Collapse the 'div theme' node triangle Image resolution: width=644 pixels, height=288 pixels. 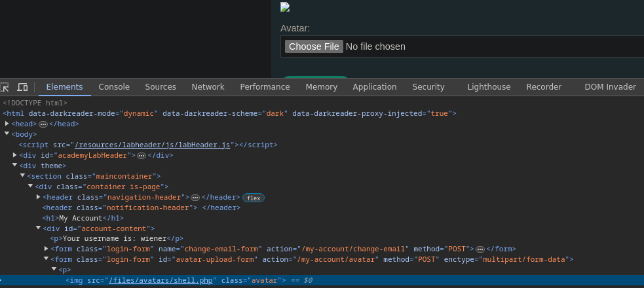coord(15,166)
